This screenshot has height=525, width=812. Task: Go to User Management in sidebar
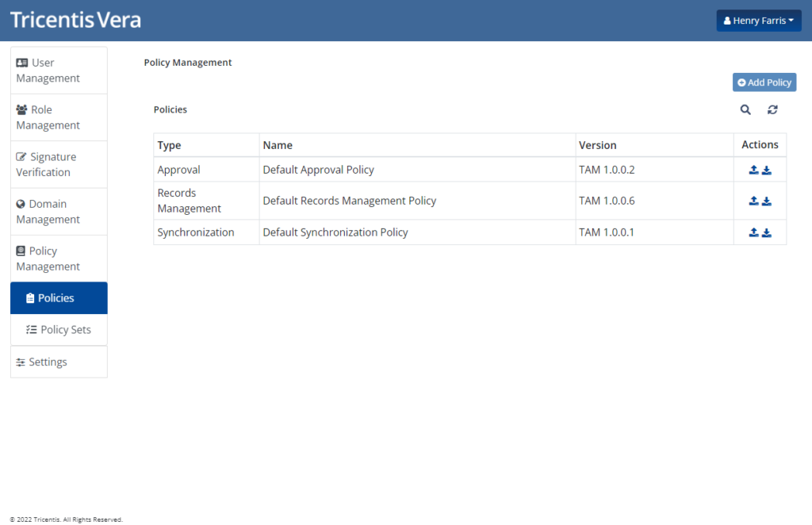pyautogui.click(x=59, y=71)
